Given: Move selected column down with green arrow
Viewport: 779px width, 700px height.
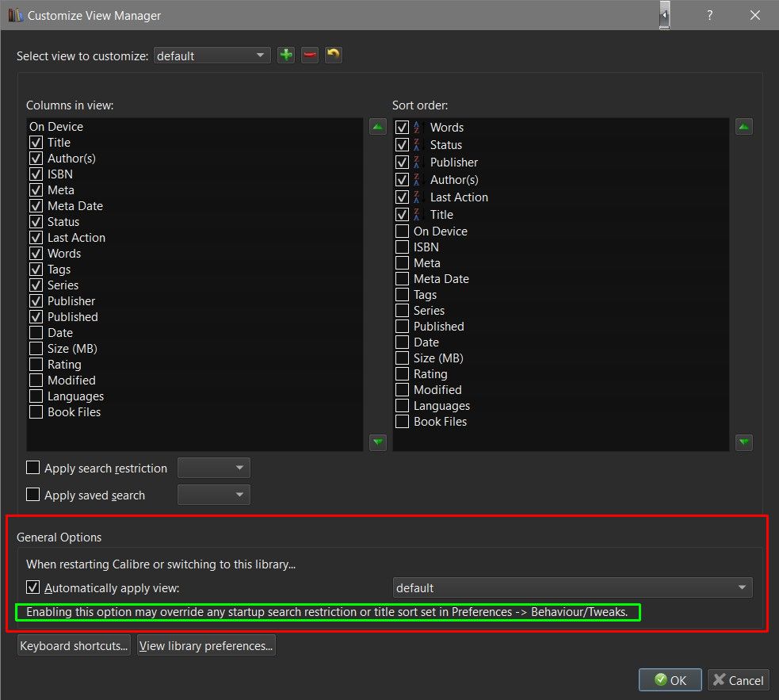Looking at the screenshot, I should [x=377, y=442].
